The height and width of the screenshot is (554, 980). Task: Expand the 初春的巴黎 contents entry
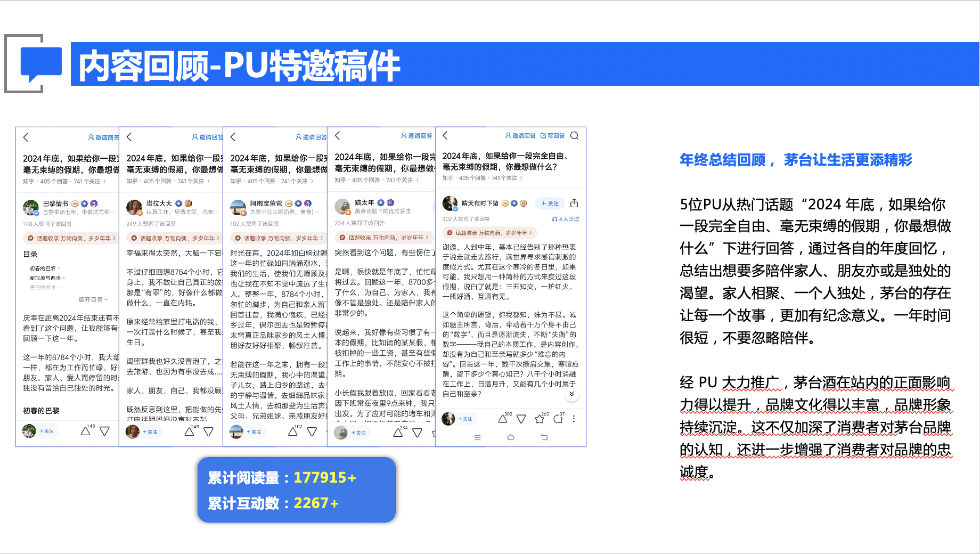45,268
